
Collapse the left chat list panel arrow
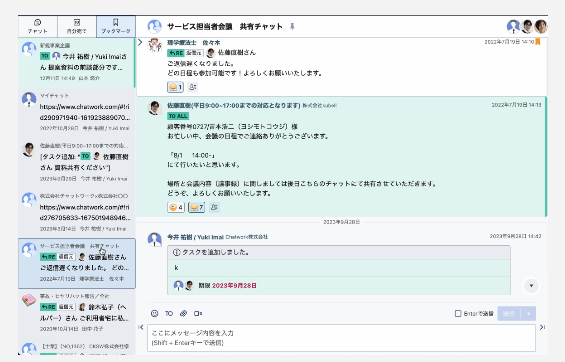point(141,327)
